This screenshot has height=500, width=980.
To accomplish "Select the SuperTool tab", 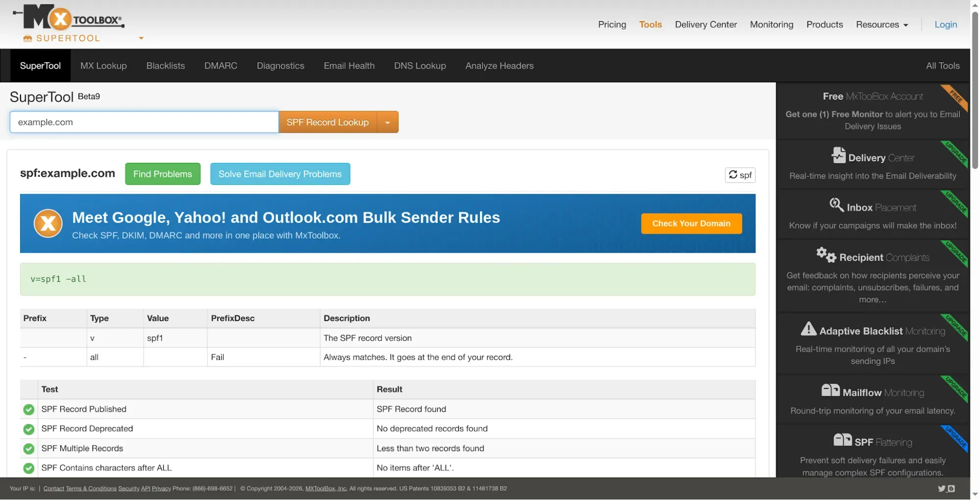I will pyautogui.click(x=40, y=66).
